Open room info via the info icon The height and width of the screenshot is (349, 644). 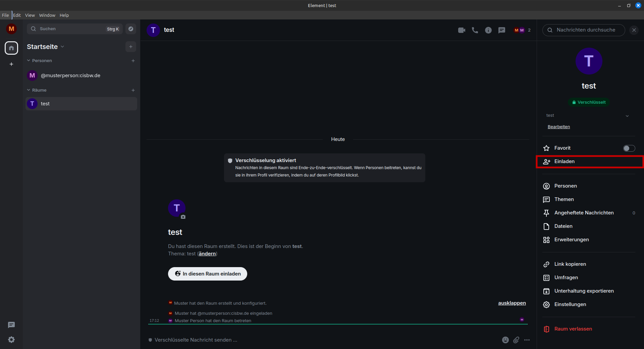click(x=488, y=30)
